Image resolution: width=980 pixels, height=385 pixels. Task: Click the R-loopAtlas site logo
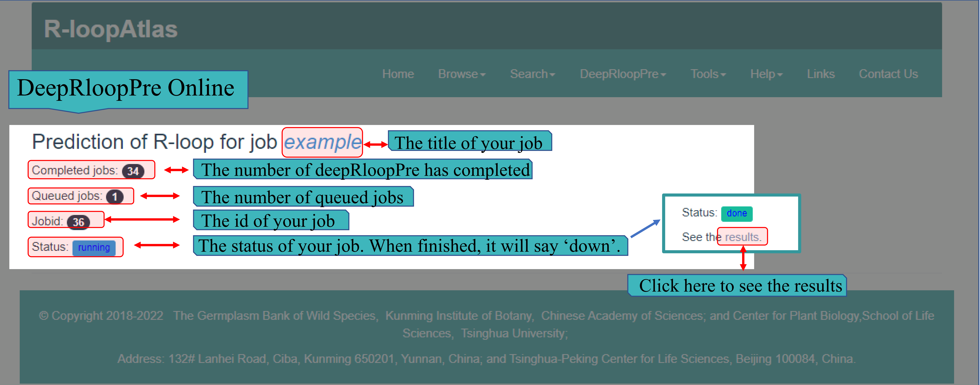coord(111,29)
